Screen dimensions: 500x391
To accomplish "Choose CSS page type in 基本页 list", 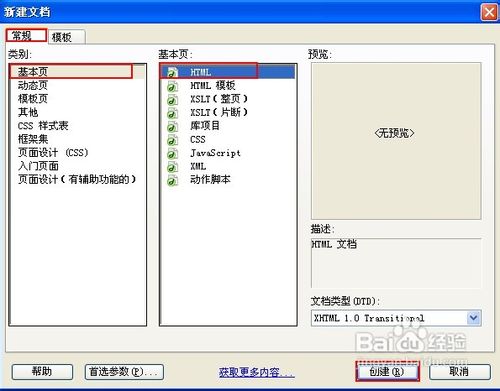I will (x=228, y=139).
